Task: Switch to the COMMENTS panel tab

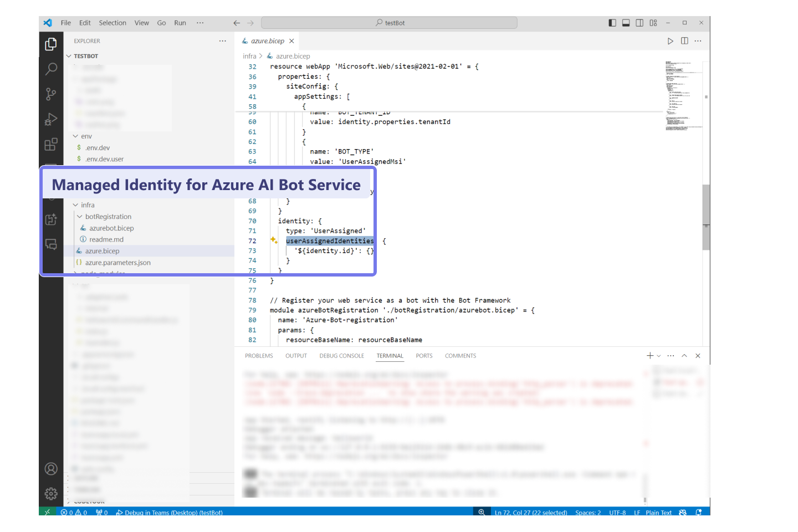Action: [x=461, y=356]
